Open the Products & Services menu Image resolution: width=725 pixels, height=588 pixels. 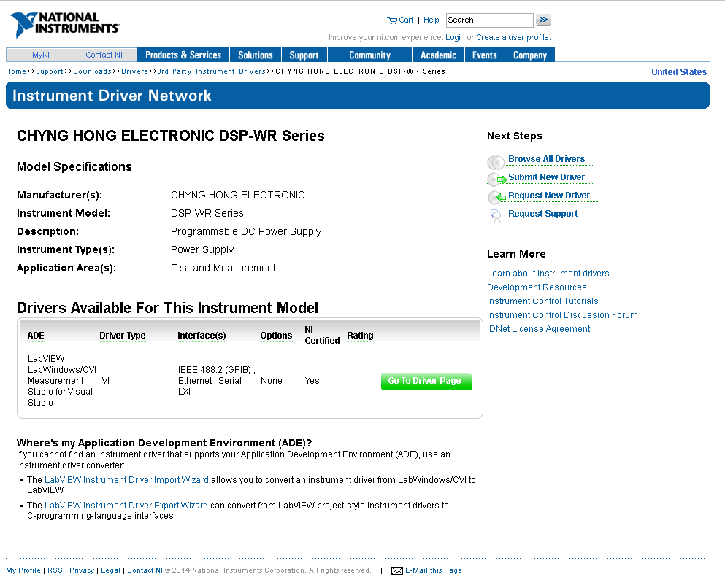pos(183,55)
